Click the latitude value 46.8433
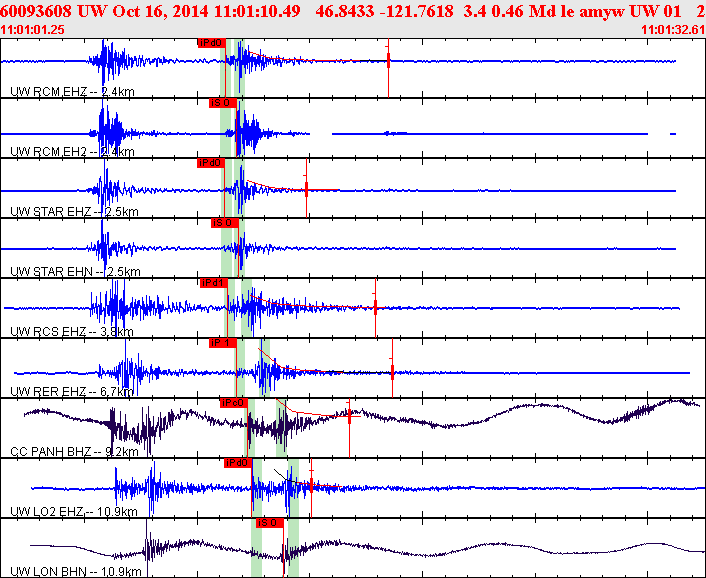 click(x=344, y=11)
